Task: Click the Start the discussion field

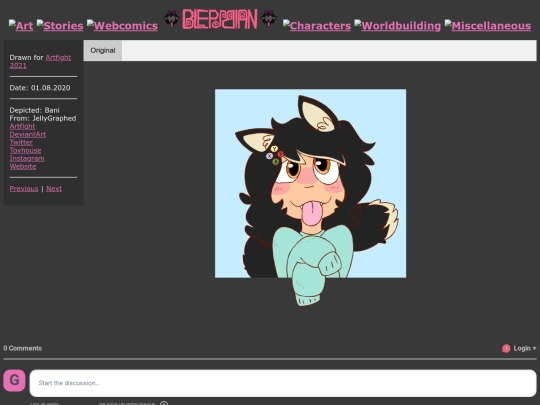Action: [x=283, y=383]
